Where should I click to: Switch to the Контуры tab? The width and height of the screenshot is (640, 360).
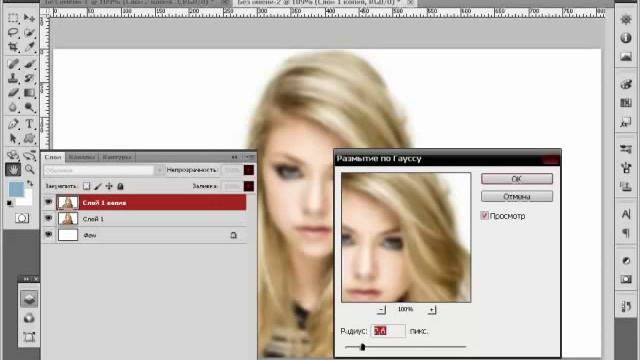click(116, 157)
